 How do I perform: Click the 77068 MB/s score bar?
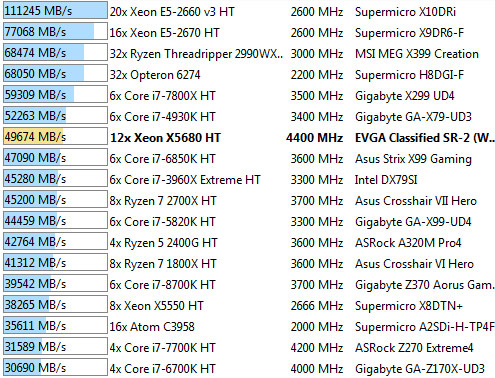pos(55,31)
